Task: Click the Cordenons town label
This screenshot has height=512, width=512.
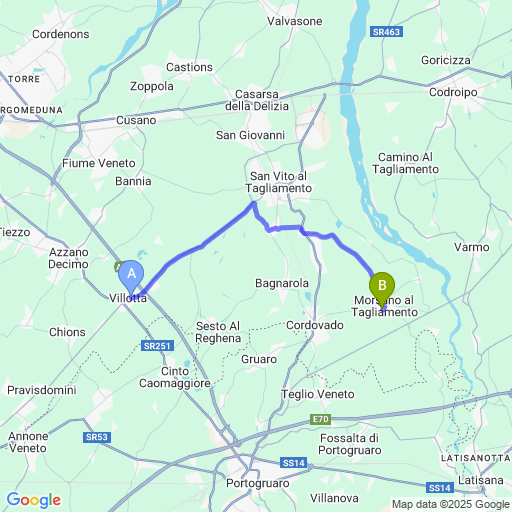Action: click(61, 34)
